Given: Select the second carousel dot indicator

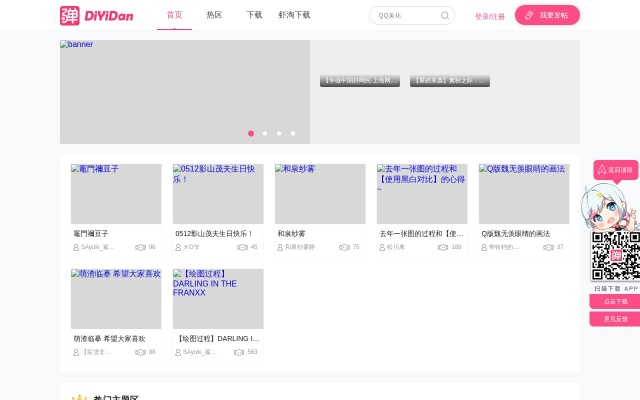Looking at the screenshot, I should [265, 133].
